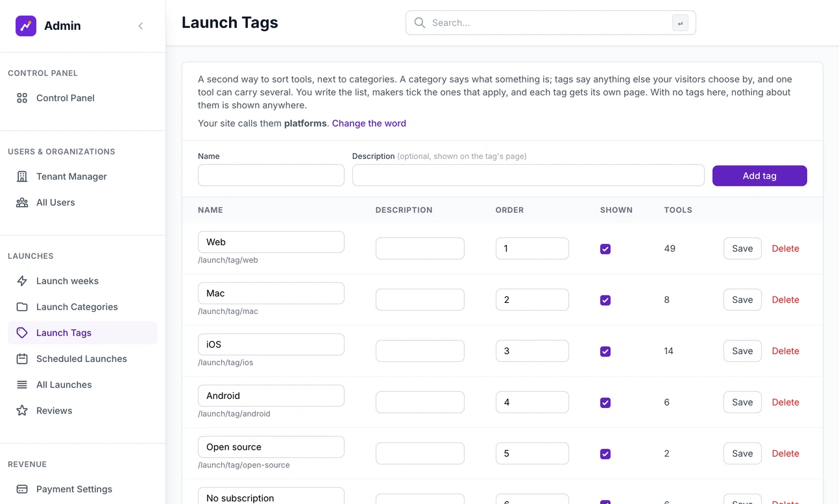Image resolution: width=839 pixels, height=504 pixels.
Task: Click the Launch Categories folder icon
Action: point(22,307)
